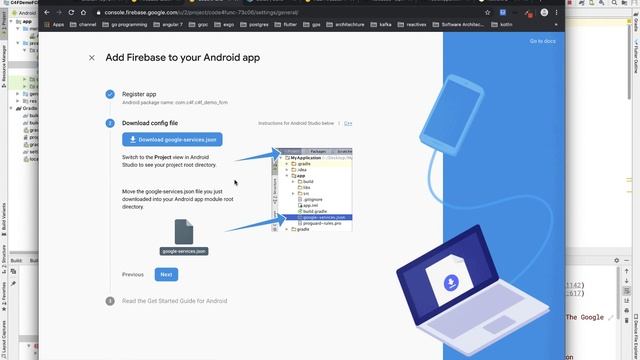Toggle soft-wrap icon in Build output toolbar
Screen dimensions: 640x360
[627, 291]
